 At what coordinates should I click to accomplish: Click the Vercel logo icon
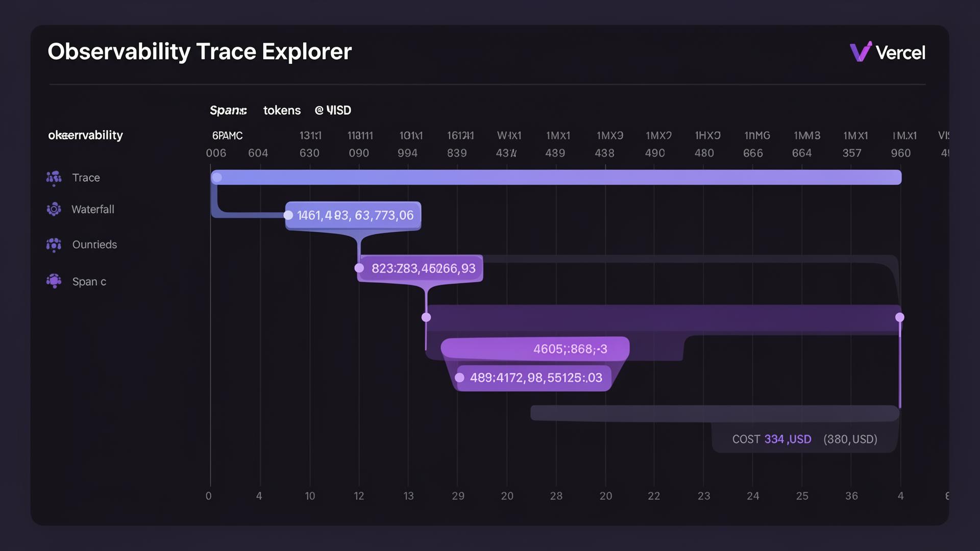pos(861,52)
